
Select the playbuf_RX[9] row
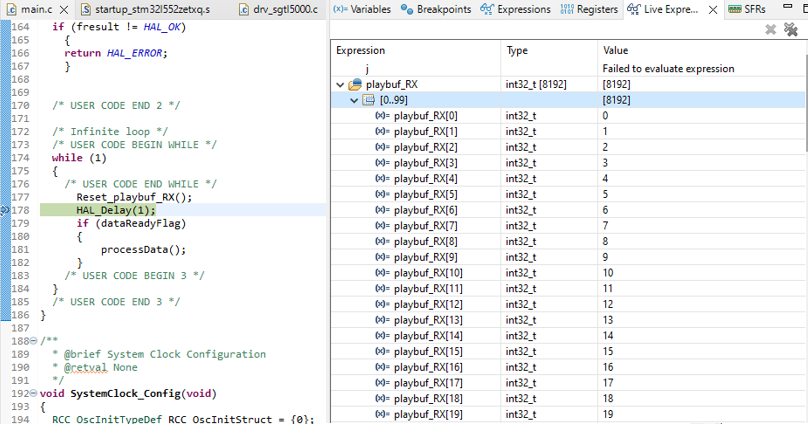point(567,257)
